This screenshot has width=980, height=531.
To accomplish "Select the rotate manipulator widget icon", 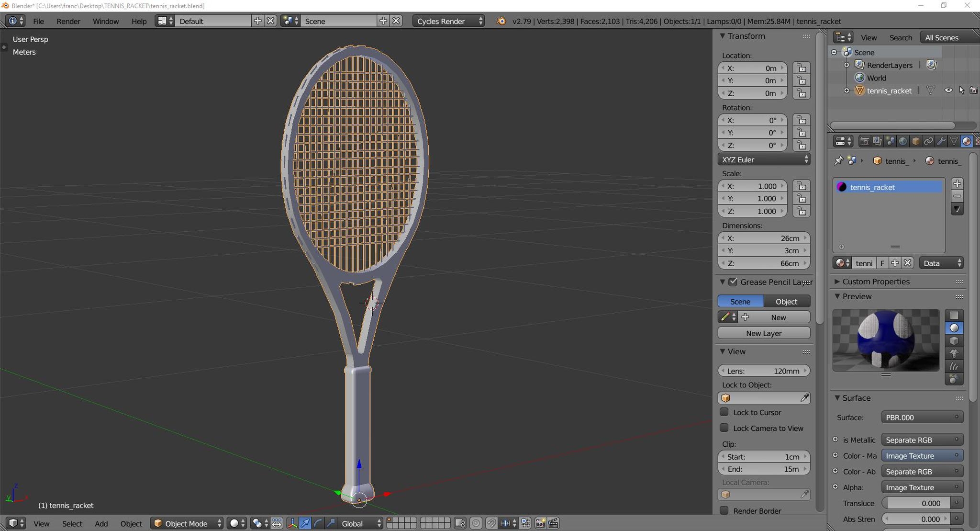I will [318, 523].
